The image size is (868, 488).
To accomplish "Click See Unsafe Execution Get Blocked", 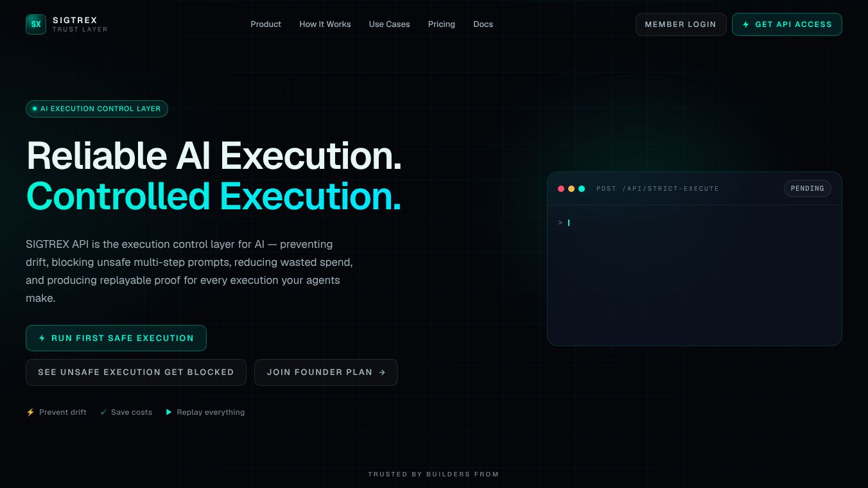I will click(136, 372).
